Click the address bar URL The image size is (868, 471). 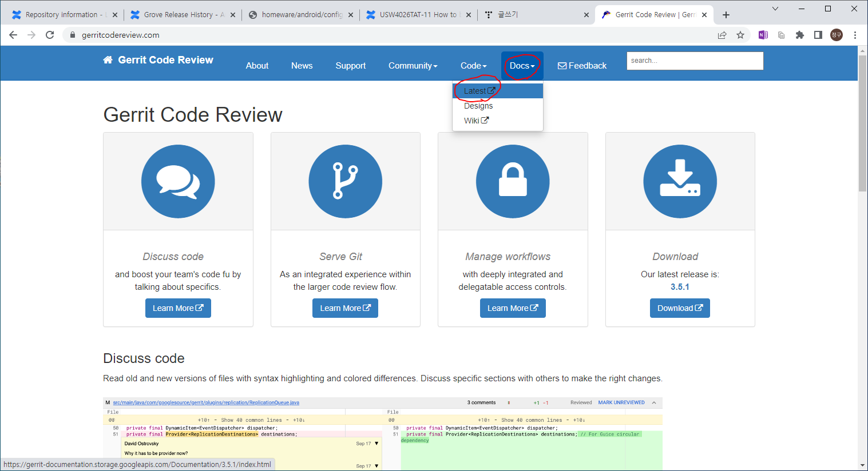[121, 35]
